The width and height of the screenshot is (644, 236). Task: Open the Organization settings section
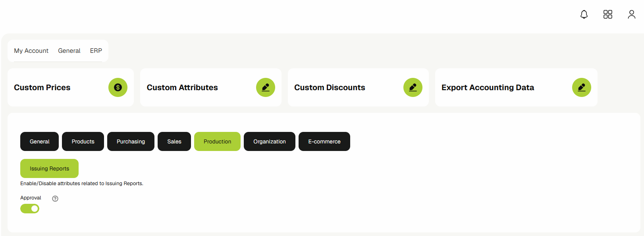(269, 141)
